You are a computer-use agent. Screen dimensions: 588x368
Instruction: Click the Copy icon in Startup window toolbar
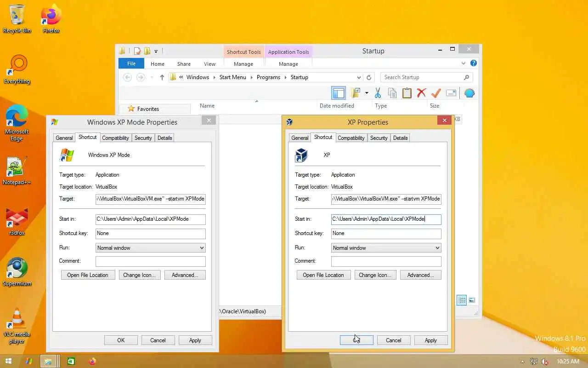click(392, 93)
